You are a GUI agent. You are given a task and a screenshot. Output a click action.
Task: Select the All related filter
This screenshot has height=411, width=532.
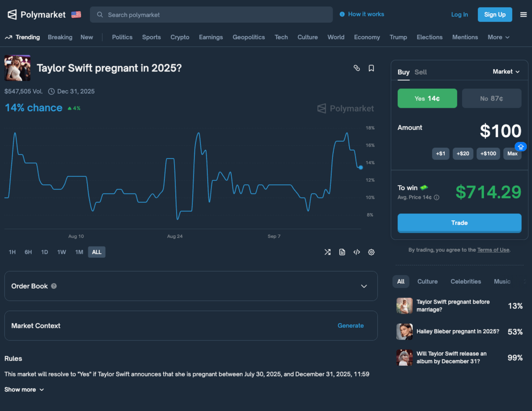(x=401, y=281)
